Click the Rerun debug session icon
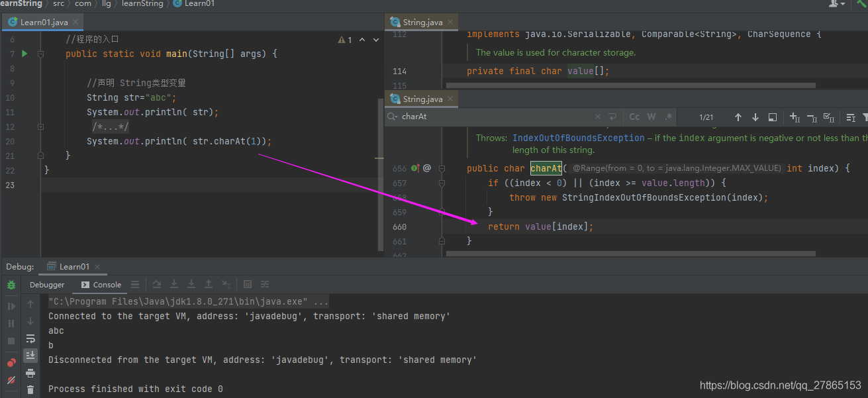Viewport: 868px width, 398px height. pos(11,284)
